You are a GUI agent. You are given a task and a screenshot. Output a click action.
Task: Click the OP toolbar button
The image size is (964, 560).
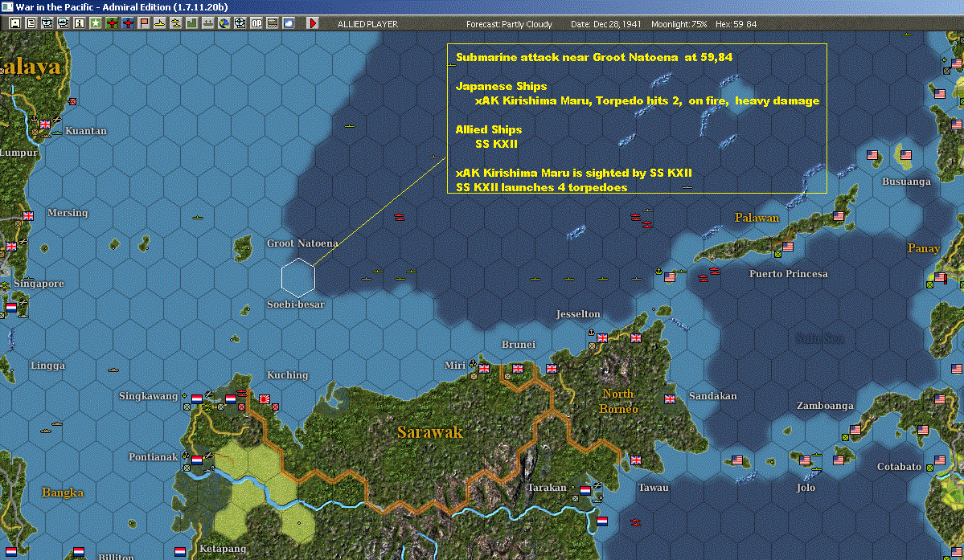(256, 23)
